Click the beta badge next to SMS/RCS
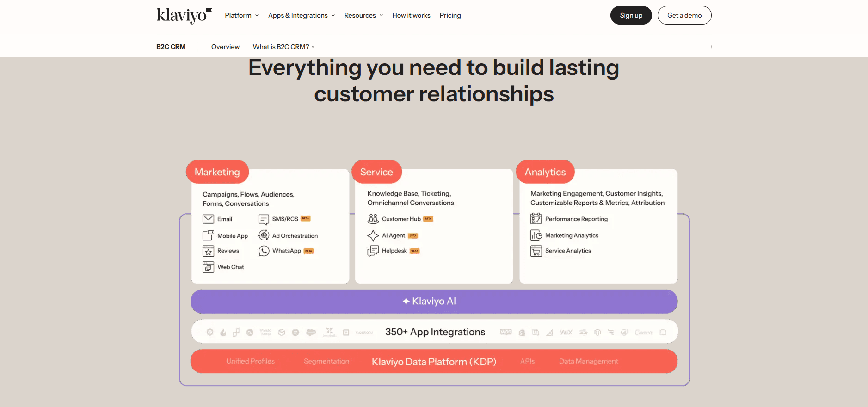The height and width of the screenshot is (407, 868). tap(306, 218)
